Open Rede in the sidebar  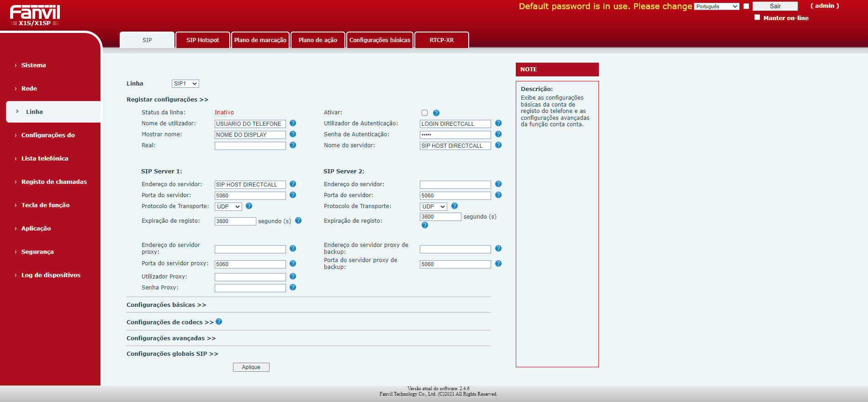[29, 89]
